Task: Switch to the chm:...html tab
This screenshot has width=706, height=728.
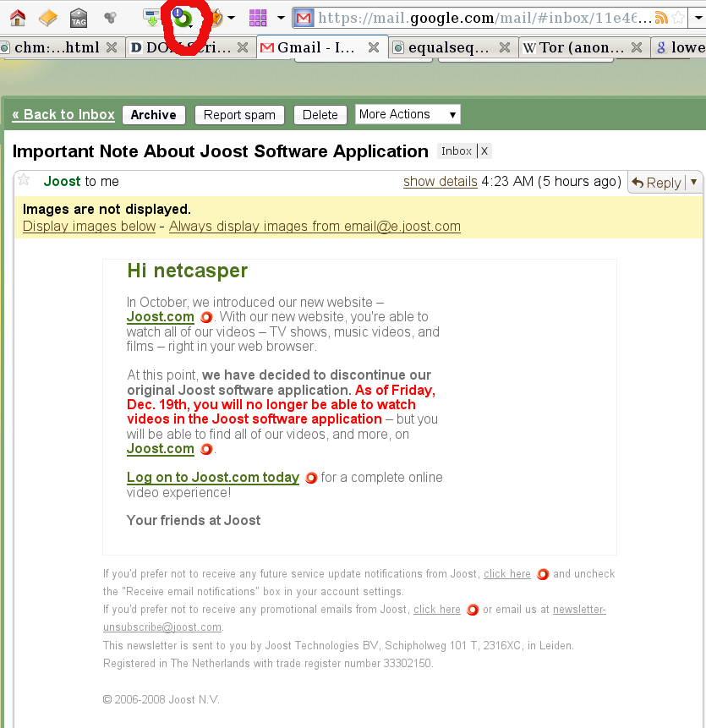Action: [57, 47]
